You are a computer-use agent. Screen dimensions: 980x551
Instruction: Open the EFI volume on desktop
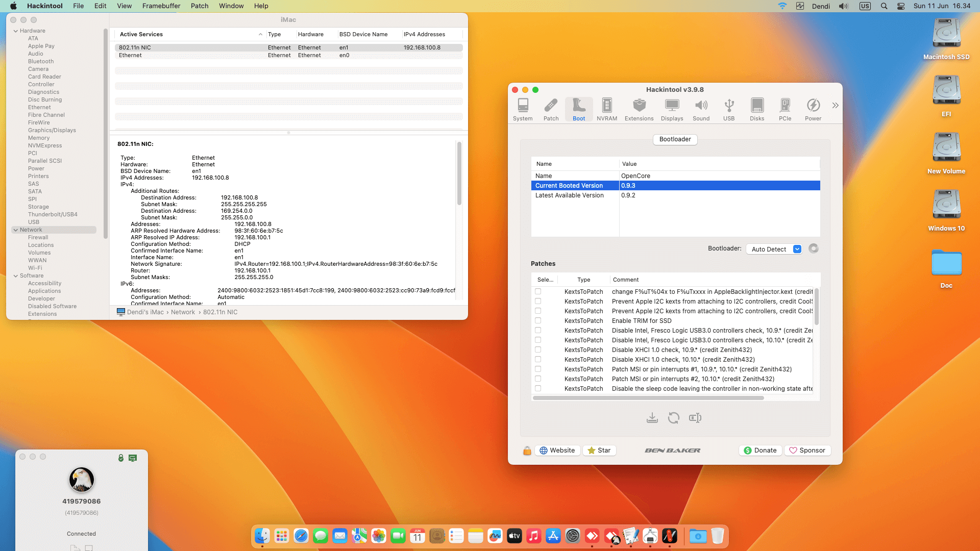pyautogui.click(x=946, y=96)
